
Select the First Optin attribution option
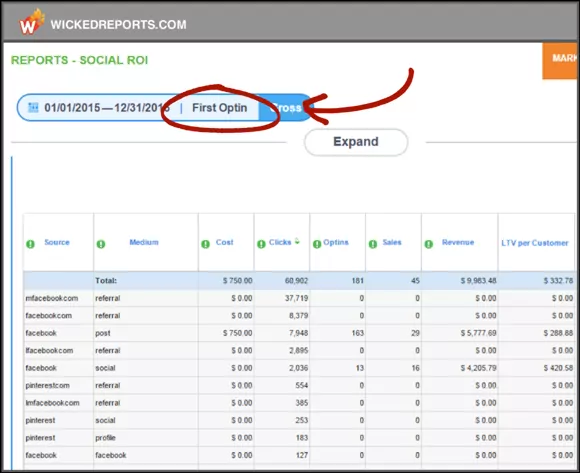coord(219,108)
